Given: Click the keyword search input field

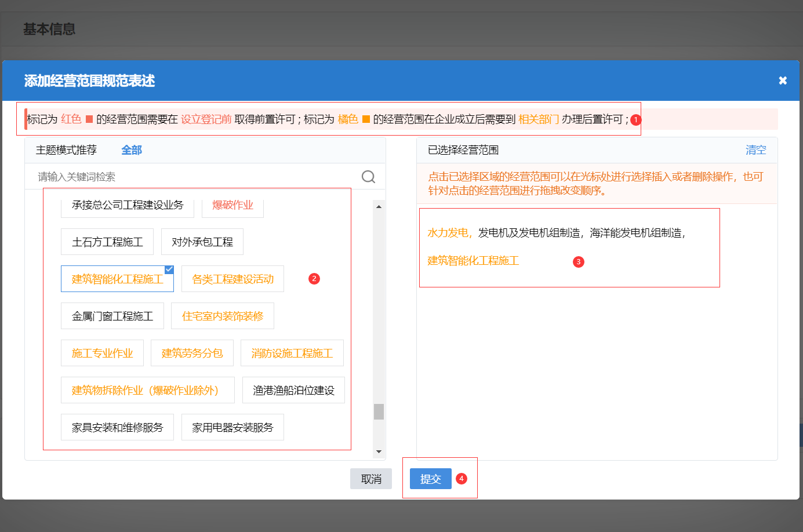Looking at the screenshot, I should pos(174,176).
